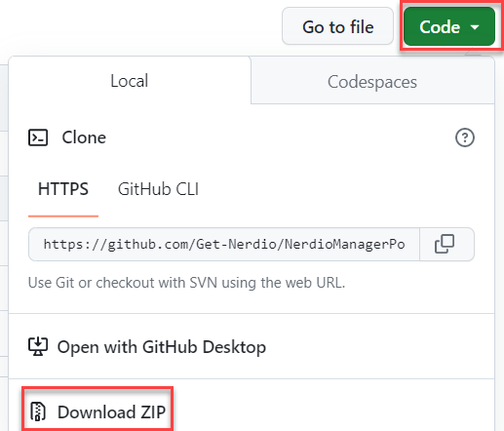Click the ZIP file icon
The image size is (504, 431).
pyautogui.click(x=38, y=411)
